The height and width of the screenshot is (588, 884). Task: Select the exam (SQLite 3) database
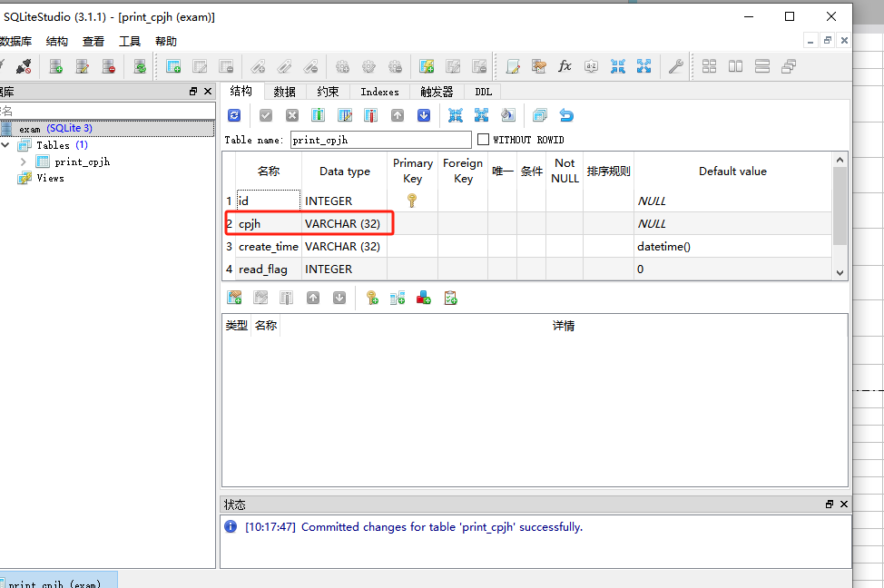(x=107, y=129)
